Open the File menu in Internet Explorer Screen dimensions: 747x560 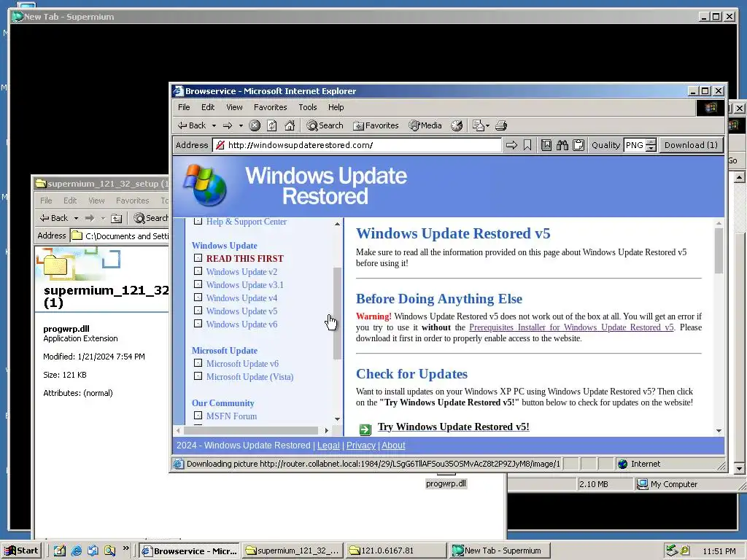[x=184, y=107]
